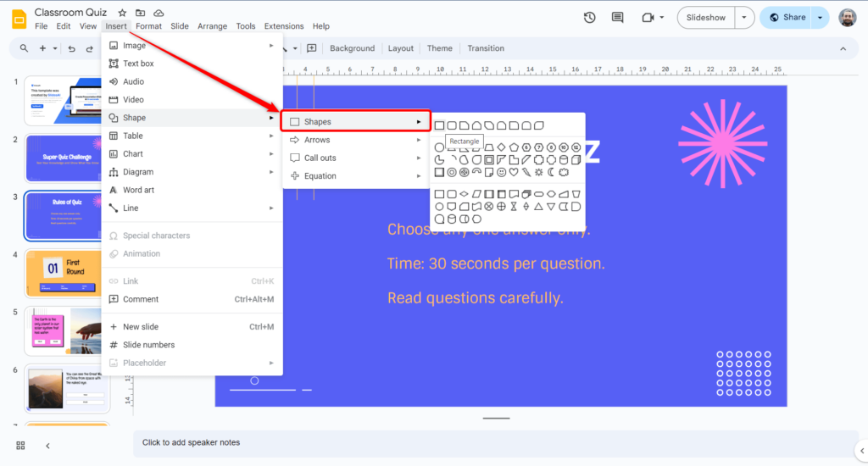Start the Slideshow
868x466 pixels.
(x=705, y=17)
